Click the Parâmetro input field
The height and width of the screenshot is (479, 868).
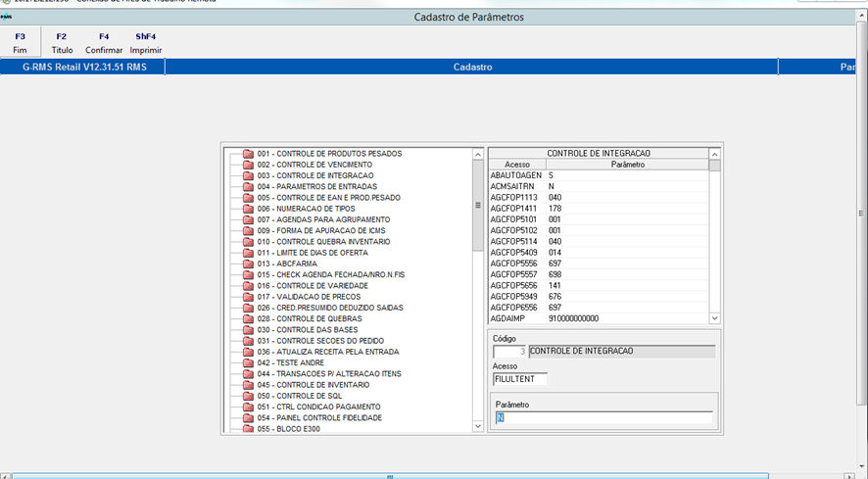(603, 417)
